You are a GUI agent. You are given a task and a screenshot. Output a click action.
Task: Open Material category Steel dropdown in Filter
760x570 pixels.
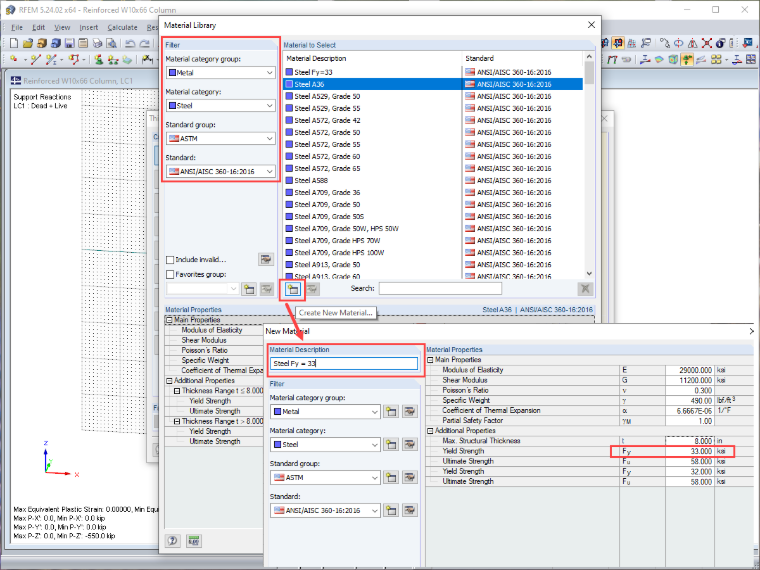point(221,106)
